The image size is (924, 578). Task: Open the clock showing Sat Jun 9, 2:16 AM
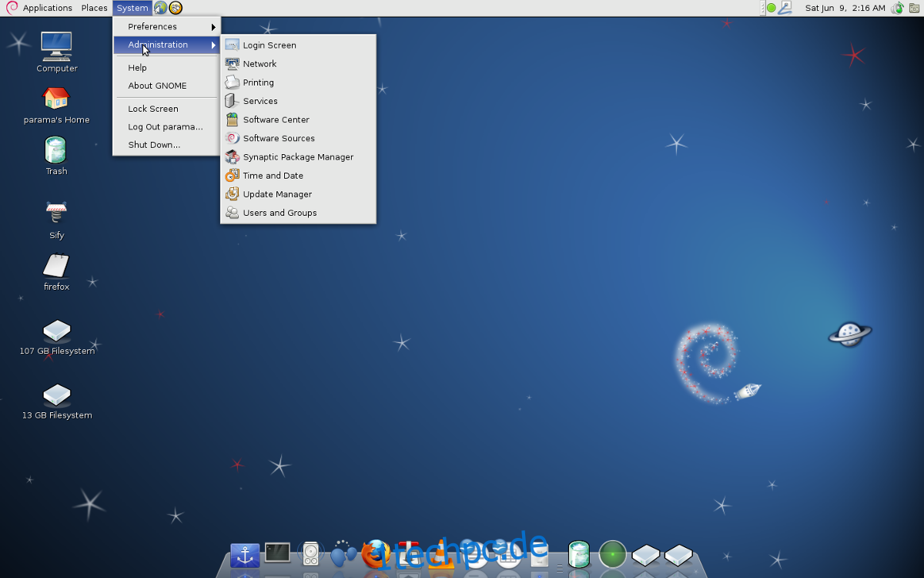point(845,8)
